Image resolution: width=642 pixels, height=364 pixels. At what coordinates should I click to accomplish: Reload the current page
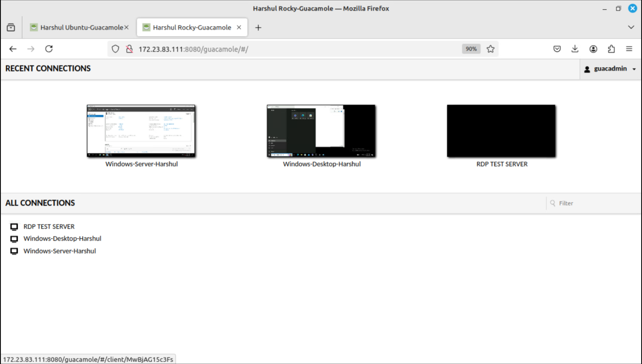pyautogui.click(x=49, y=49)
